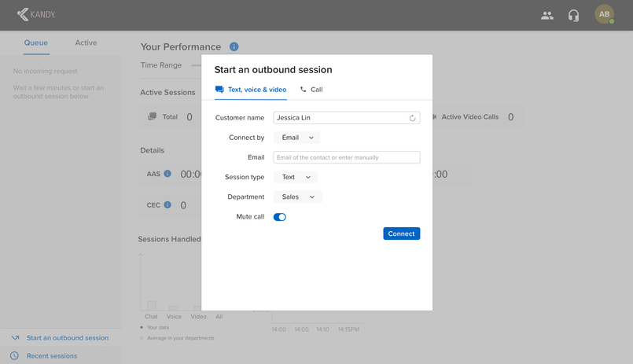Click the Your Performance info icon

tap(234, 47)
